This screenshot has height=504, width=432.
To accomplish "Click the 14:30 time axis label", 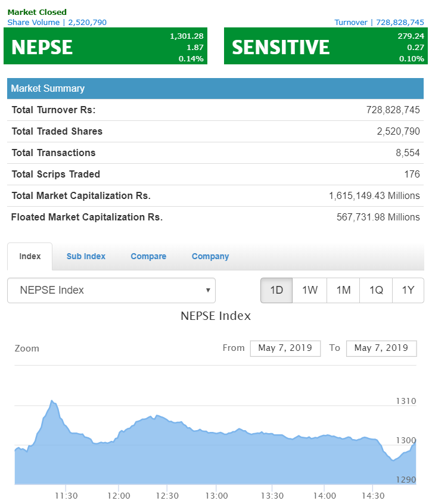I will pos(373,496).
